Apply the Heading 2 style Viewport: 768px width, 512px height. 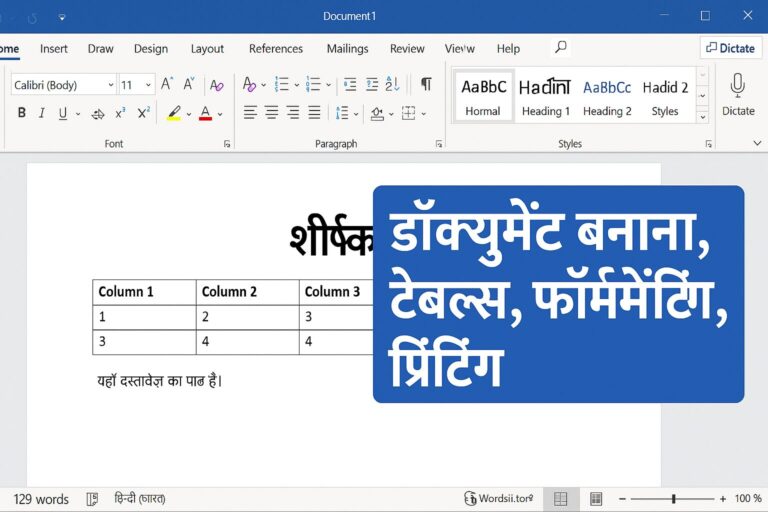607,98
